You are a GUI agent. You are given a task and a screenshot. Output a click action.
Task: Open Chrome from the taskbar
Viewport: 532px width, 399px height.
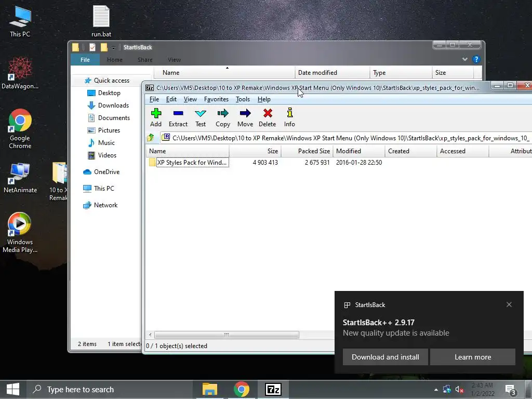click(x=241, y=390)
